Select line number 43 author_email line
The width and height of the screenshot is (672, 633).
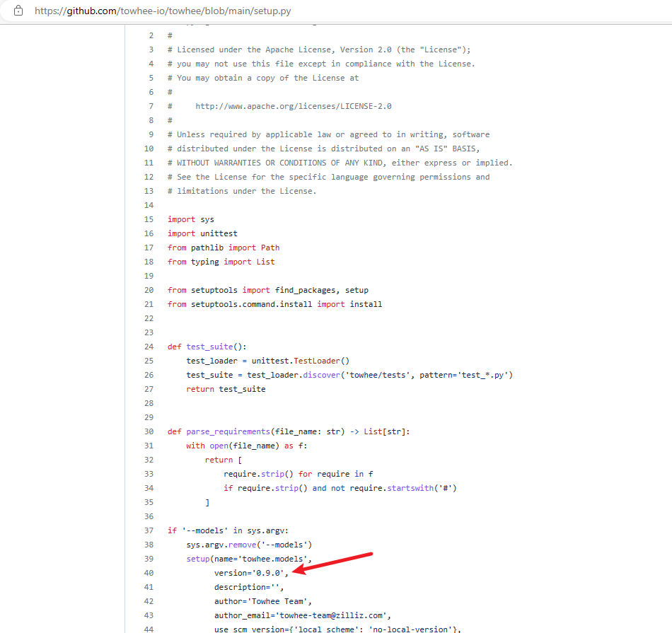coord(148,615)
